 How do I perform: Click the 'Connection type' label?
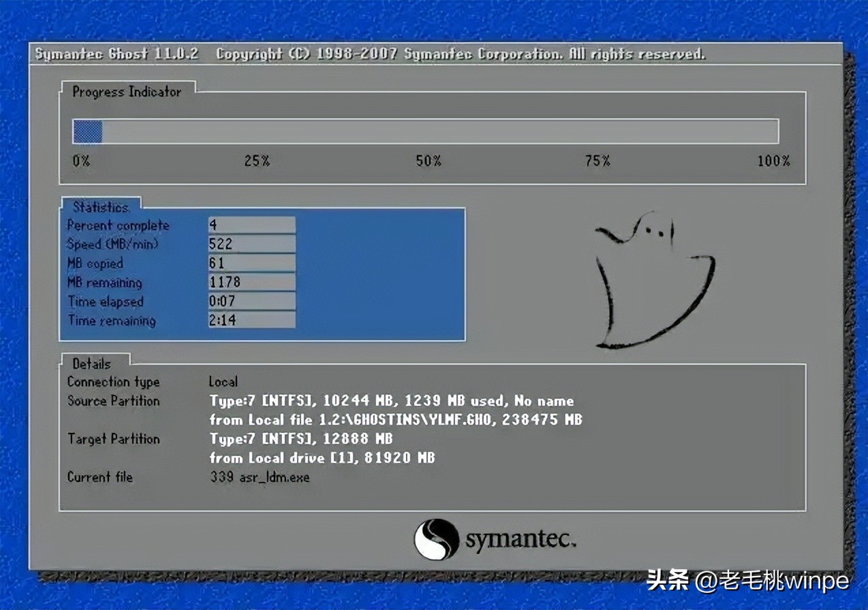[113, 382]
